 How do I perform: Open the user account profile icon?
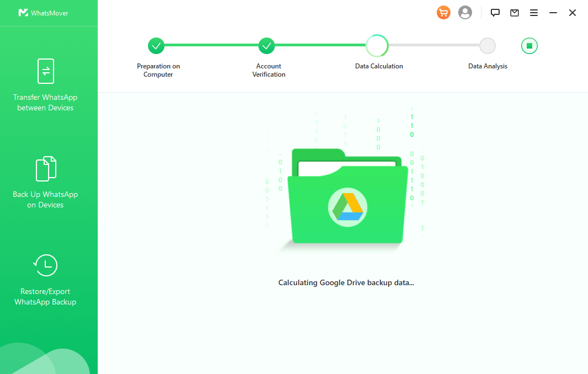[x=465, y=13]
